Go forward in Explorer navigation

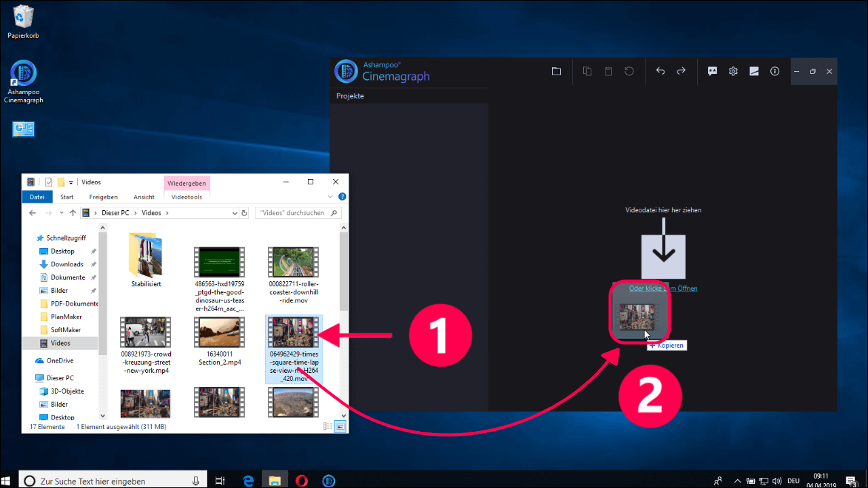[48, 213]
